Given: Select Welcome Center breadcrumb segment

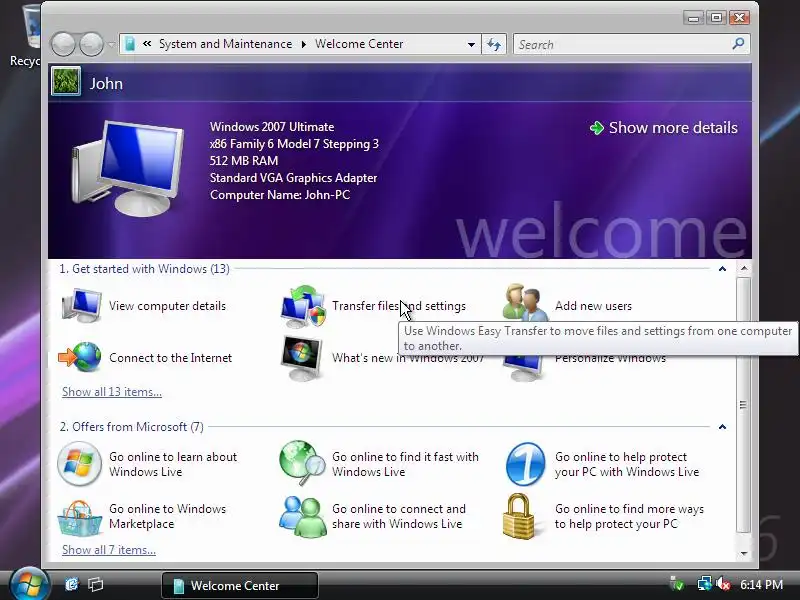Looking at the screenshot, I should (359, 44).
